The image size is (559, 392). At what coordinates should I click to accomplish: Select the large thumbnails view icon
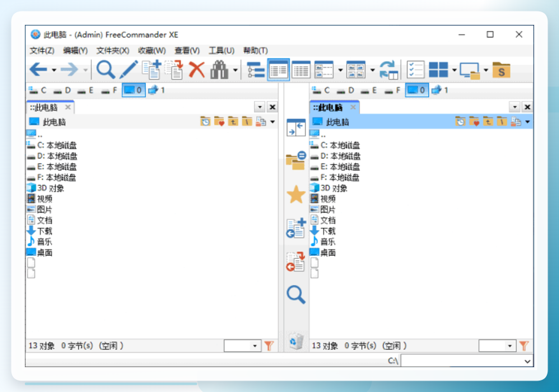point(356,70)
